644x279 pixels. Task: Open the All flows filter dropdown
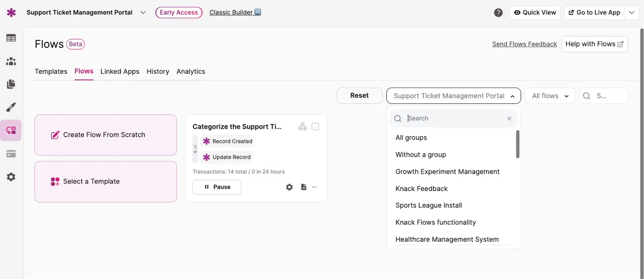550,96
